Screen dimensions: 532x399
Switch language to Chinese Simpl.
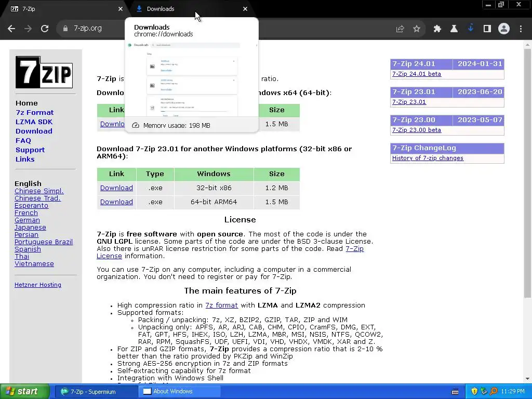click(x=39, y=191)
